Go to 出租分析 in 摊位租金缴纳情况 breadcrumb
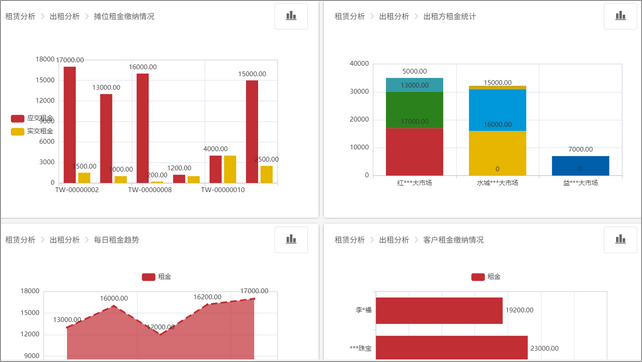This screenshot has width=642, height=362. (65, 16)
